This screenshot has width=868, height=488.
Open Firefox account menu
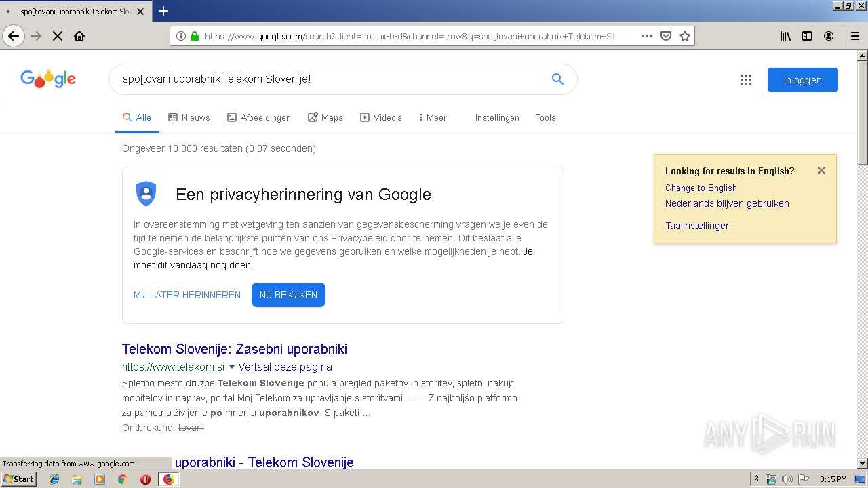[x=829, y=36]
